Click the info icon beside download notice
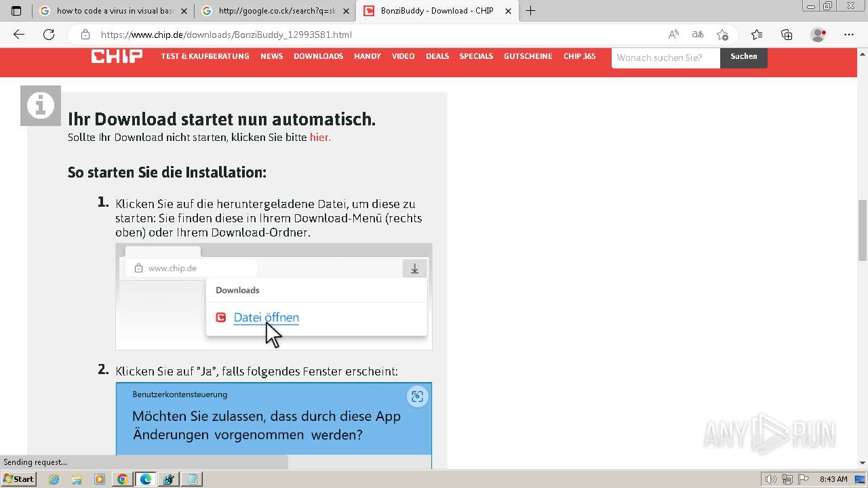This screenshot has height=488, width=868. click(41, 106)
